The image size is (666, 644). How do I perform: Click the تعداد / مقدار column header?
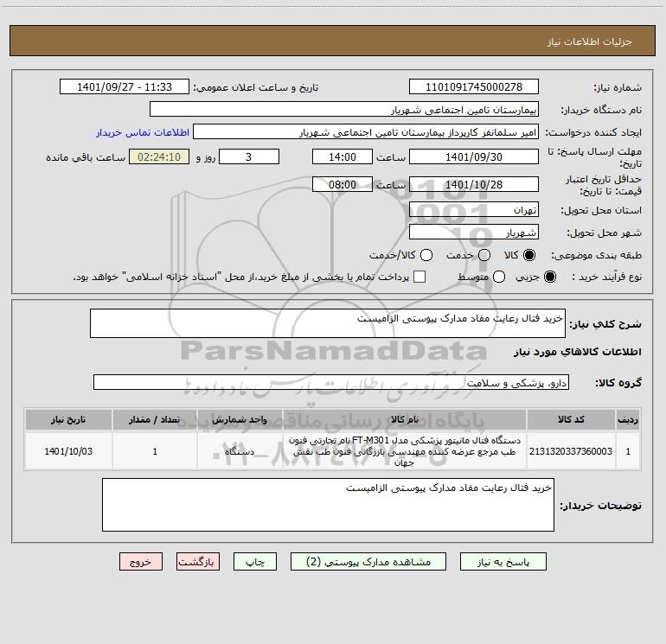tap(155, 419)
